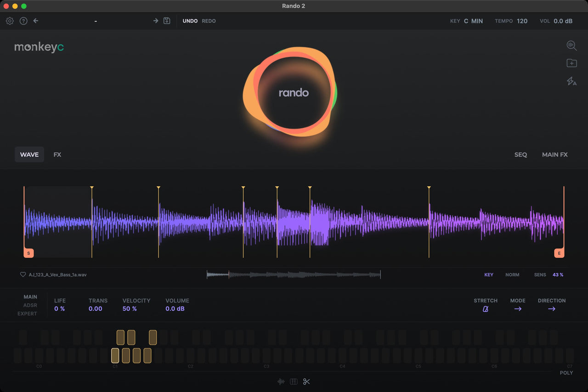Click the REDO button

pos(209,21)
